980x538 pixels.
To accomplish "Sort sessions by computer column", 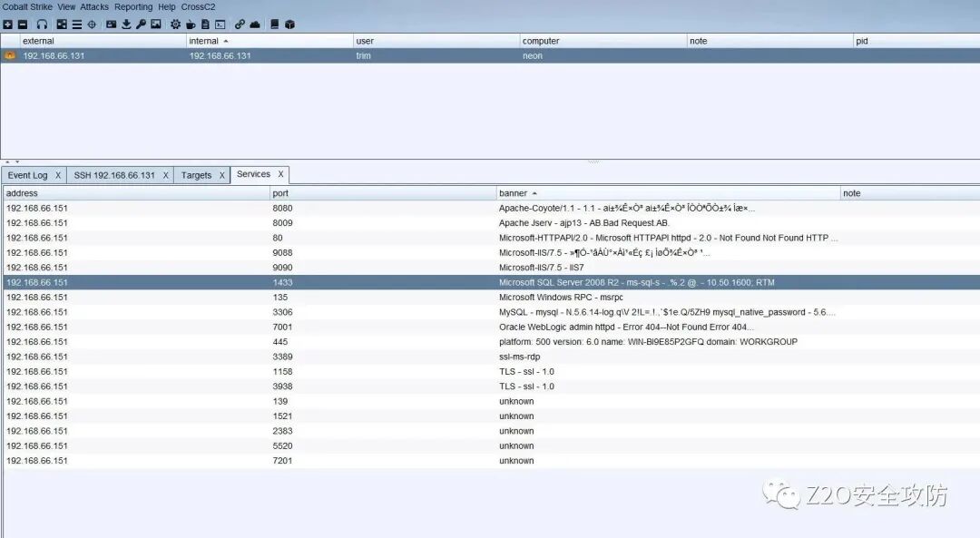I will [603, 41].
